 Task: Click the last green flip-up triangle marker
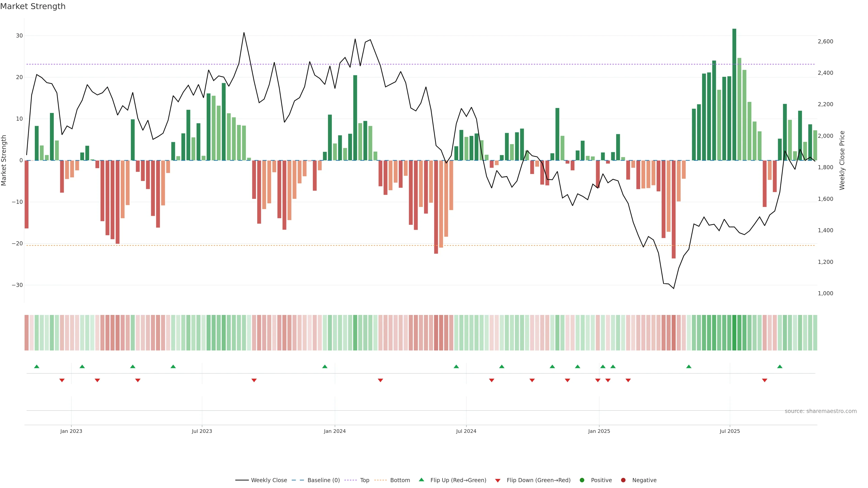tap(780, 366)
